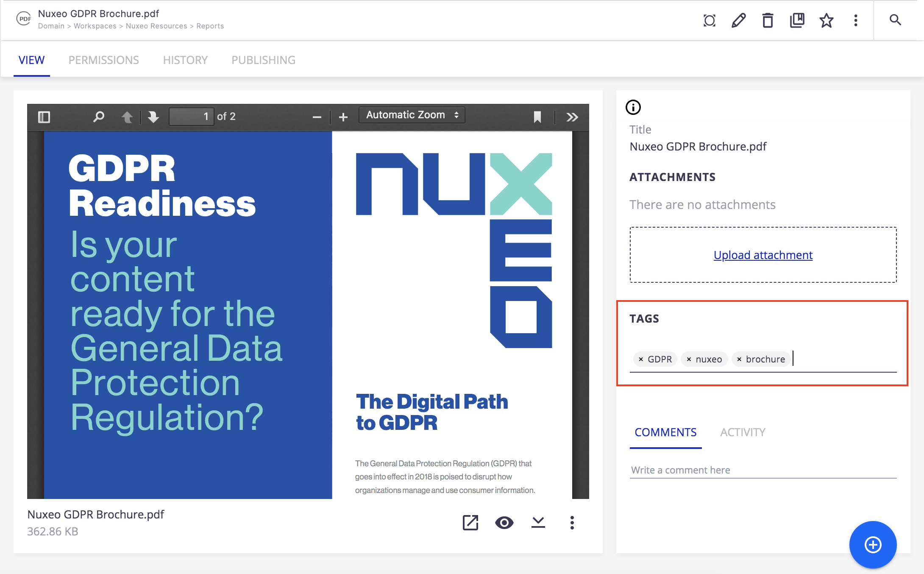Go to next PDF page
924x574 pixels.
(x=153, y=117)
